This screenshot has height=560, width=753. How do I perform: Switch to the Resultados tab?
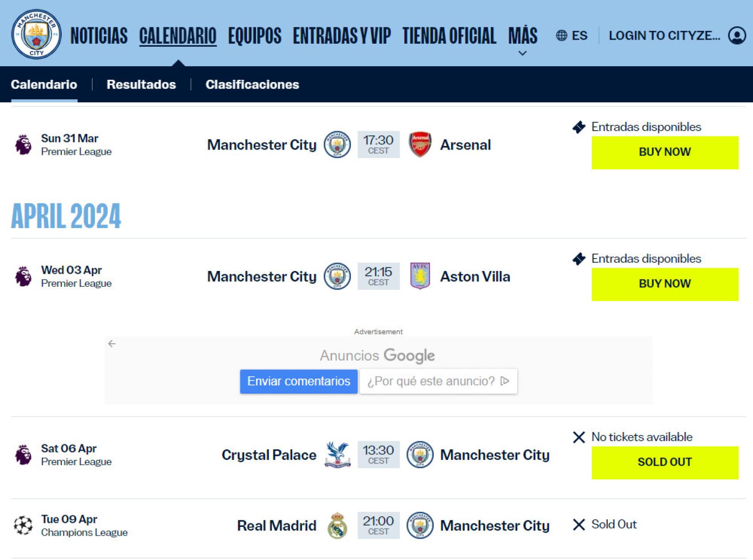(141, 84)
